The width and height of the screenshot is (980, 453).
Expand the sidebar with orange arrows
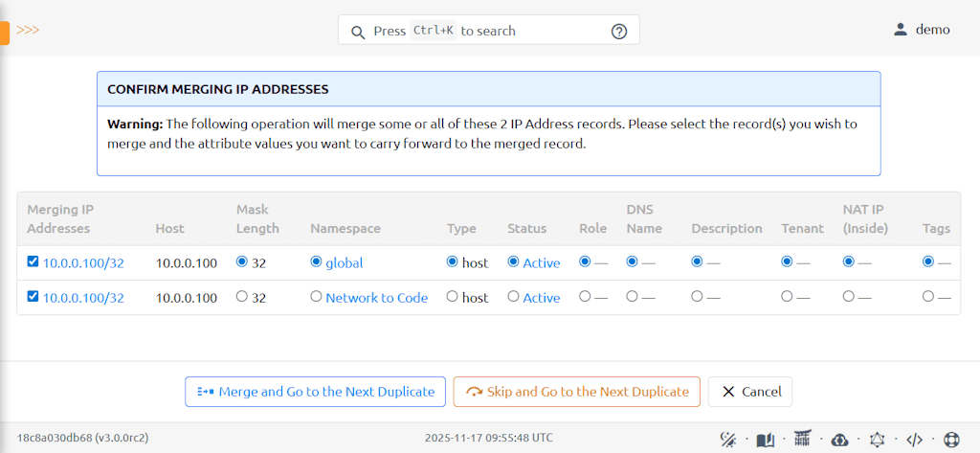(x=28, y=30)
